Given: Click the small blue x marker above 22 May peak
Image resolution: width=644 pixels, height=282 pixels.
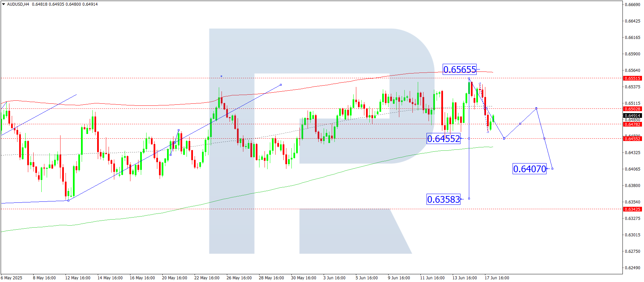Looking at the screenshot, I should [x=221, y=76].
